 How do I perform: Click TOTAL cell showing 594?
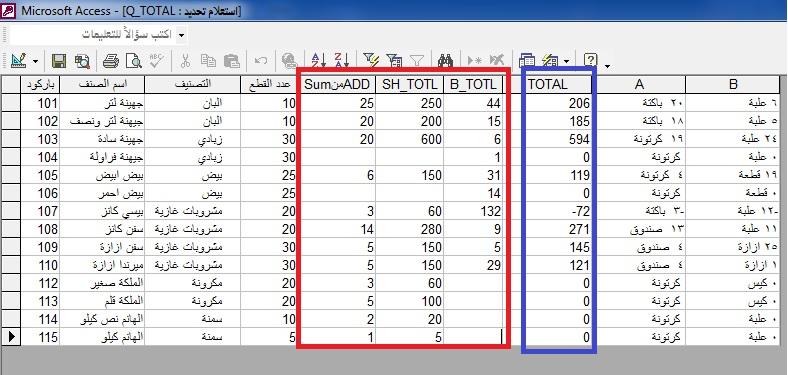pyautogui.click(x=559, y=139)
